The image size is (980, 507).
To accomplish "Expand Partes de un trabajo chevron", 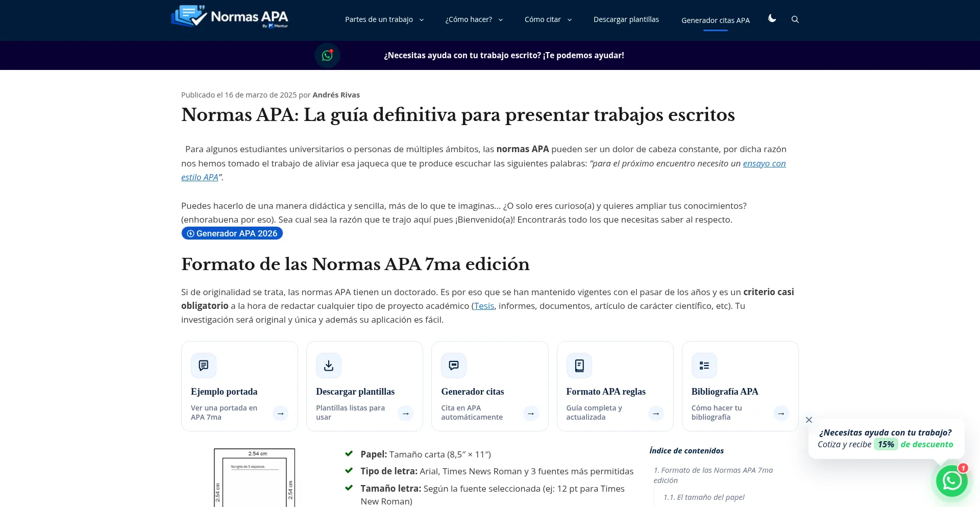I will pyautogui.click(x=422, y=20).
